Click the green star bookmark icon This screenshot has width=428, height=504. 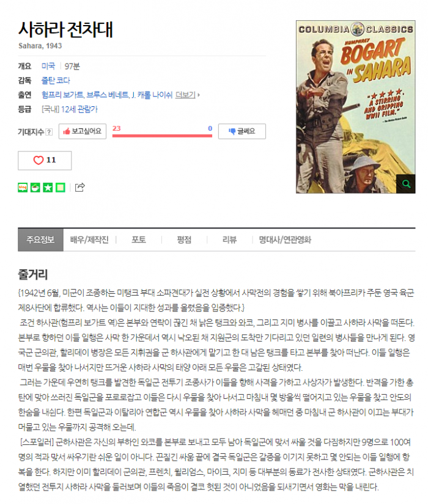48,188
